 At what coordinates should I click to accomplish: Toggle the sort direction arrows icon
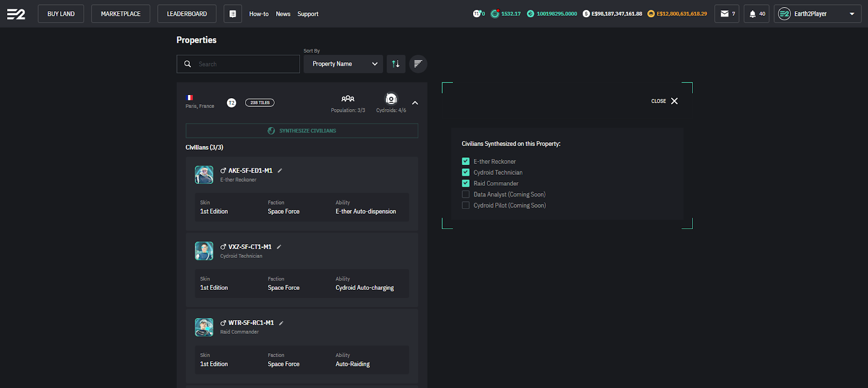coord(396,64)
